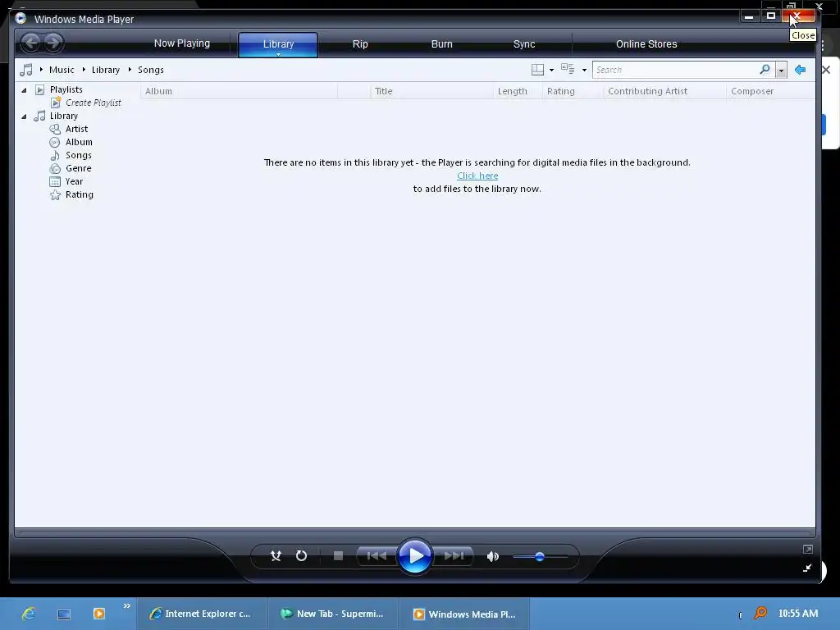Click the Previous track button
The height and width of the screenshot is (630, 840).
pos(377,556)
